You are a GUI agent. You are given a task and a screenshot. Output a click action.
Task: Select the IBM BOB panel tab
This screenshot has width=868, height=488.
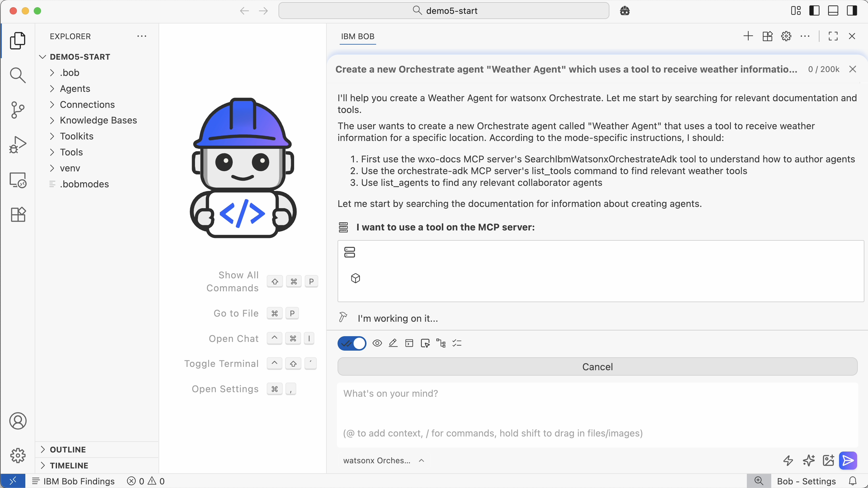tap(357, 36)
